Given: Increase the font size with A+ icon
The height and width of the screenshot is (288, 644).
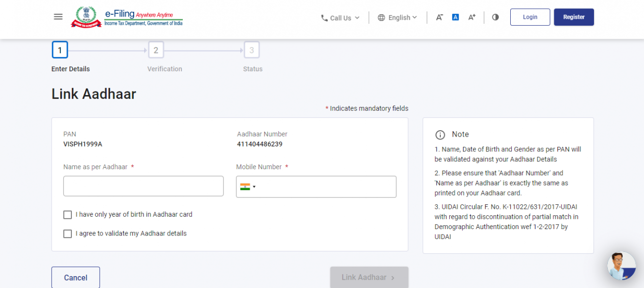Looking at the screenshot, I should click(472, 17).
